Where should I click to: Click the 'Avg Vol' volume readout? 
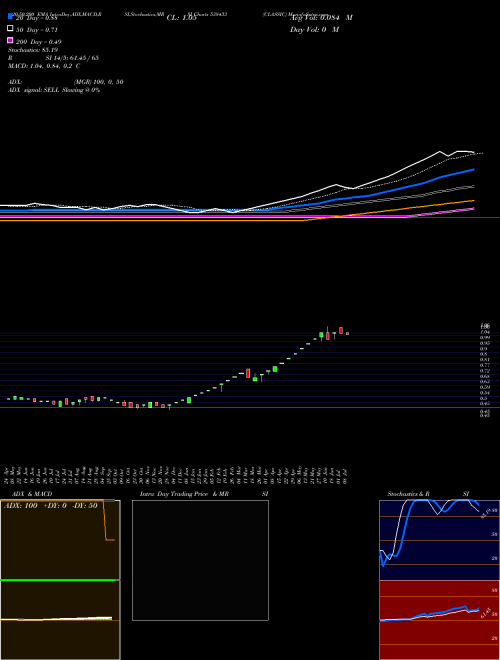pyautogui.click(x=321, y=18)
